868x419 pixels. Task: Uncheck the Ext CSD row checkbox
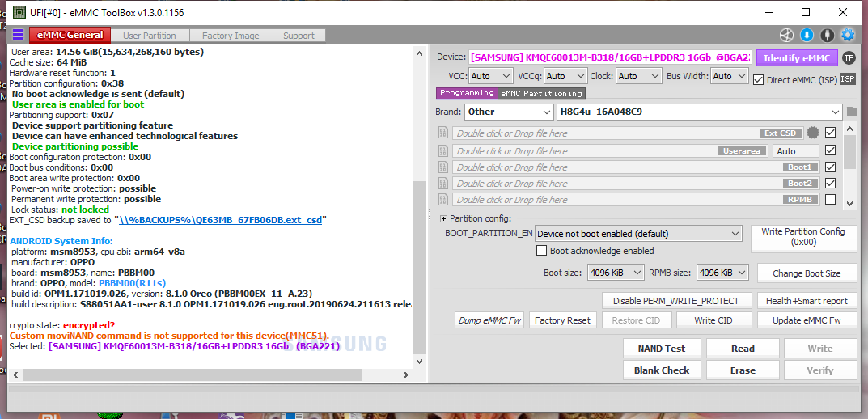point(830,133)
